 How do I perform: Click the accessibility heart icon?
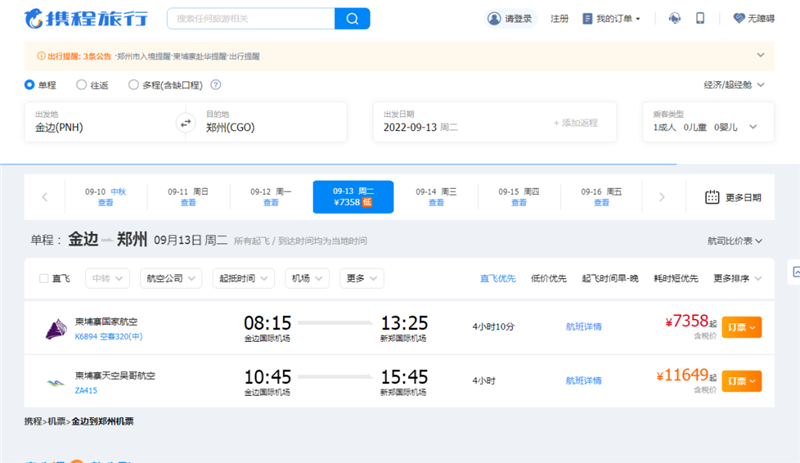[738, 18]
